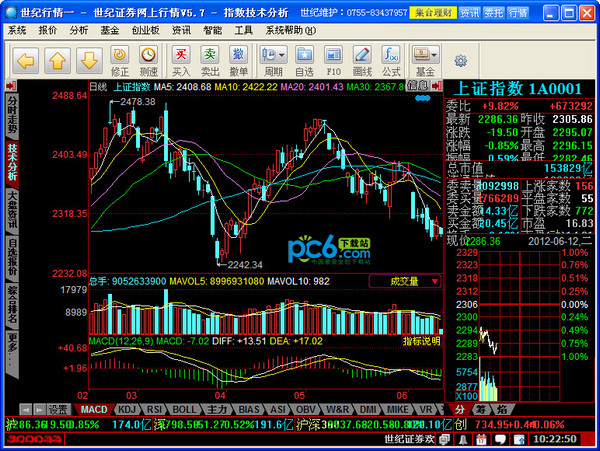This screenshot has width=600, height=451.
Task: Click the gear settings icon in toolbar
Action: click(460, 60)
